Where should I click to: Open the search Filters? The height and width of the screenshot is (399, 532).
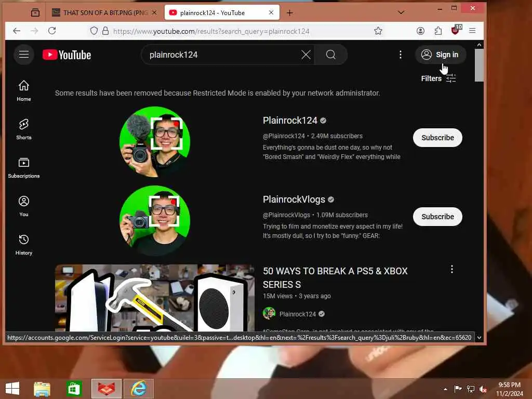coord(438,78)
